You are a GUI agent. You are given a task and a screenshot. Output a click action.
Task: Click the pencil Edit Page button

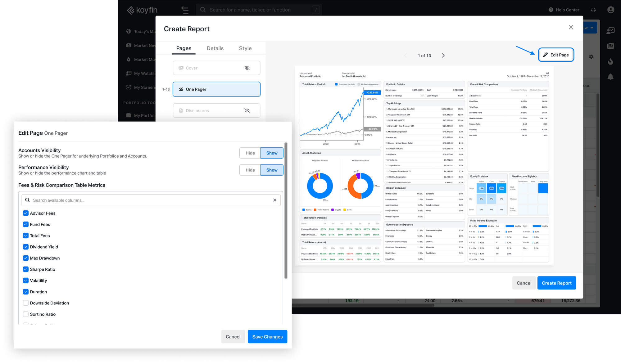(556, 55)
